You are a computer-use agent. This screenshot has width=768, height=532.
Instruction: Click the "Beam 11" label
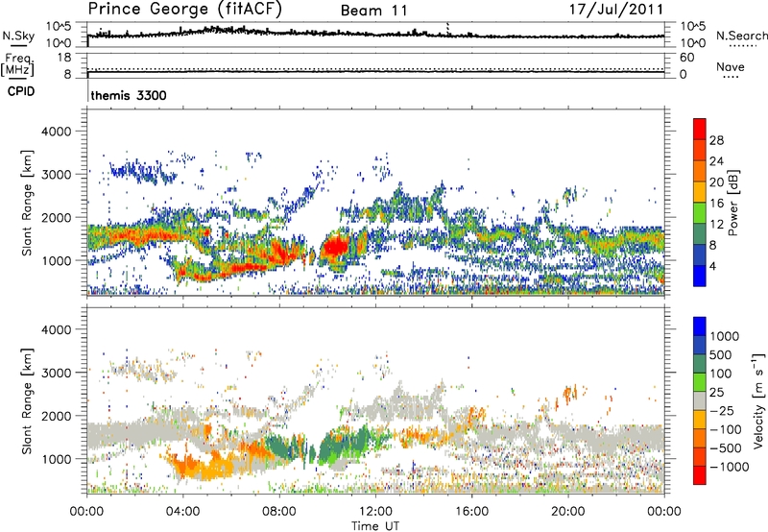[373, 11]
